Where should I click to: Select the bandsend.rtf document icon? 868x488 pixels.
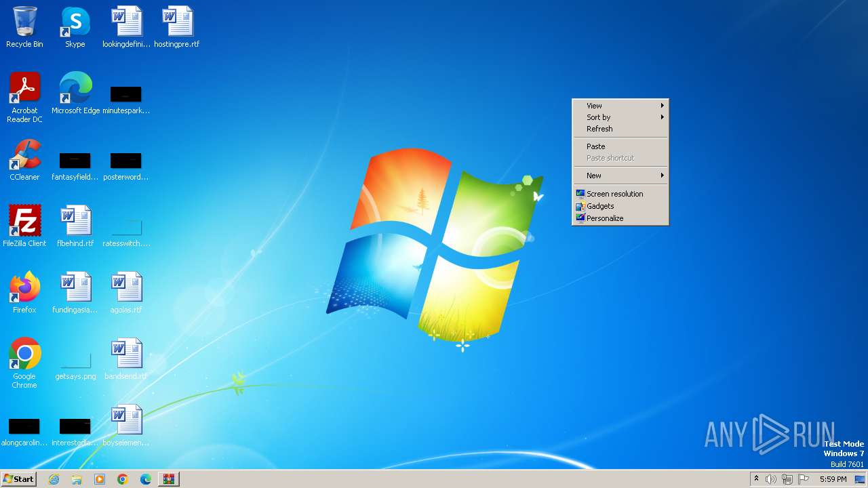pyautogui.click(x=126, y=359)
